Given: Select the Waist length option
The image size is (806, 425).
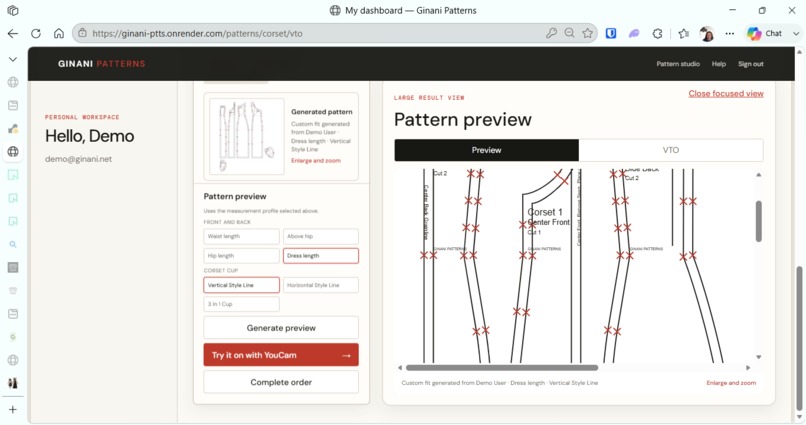Looking at the screenshot, I should click(241, 236).
